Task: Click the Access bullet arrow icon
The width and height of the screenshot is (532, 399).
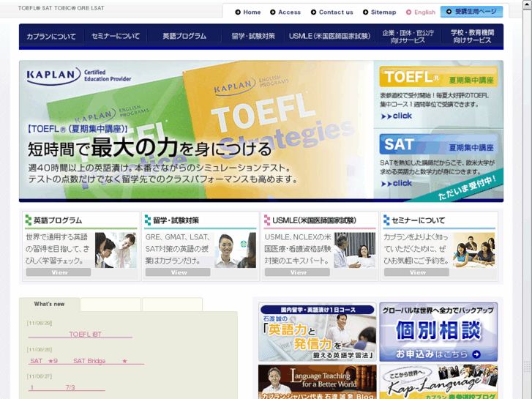Action: point(273,12)
